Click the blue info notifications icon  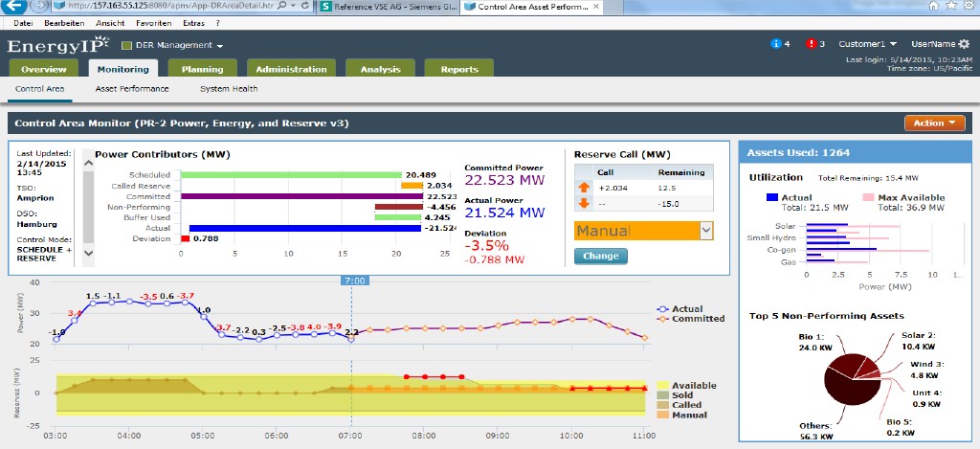pos(776,44)
